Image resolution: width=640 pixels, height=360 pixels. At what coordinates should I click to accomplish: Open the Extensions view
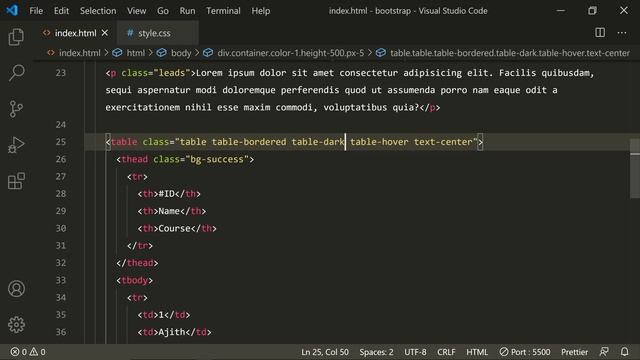point(16,181)
